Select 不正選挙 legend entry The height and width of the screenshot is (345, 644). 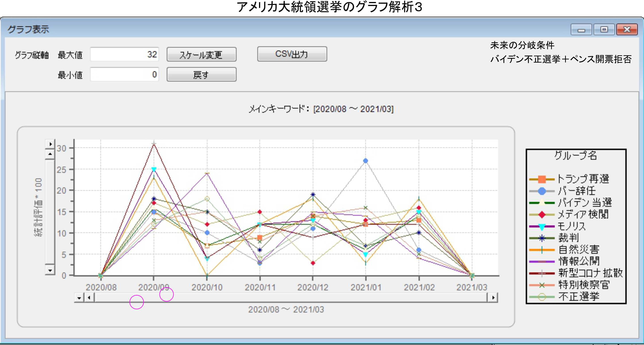pyautogui.click(x=542, y=297)
